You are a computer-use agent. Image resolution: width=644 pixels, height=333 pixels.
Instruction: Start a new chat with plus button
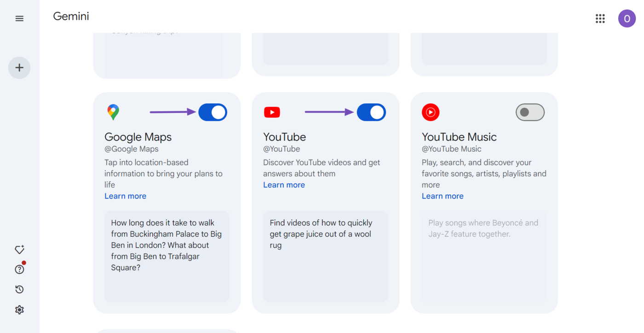point(19,68)
